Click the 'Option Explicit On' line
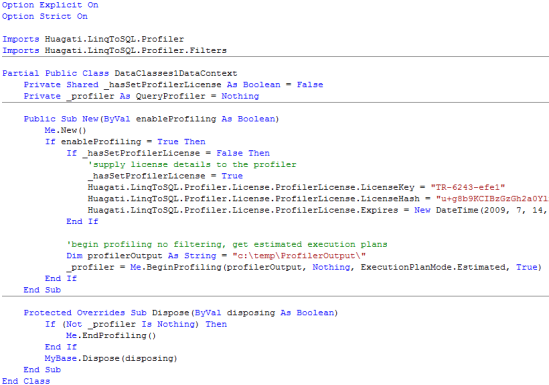This screenshot has height=385, width=549. [50, 5]
